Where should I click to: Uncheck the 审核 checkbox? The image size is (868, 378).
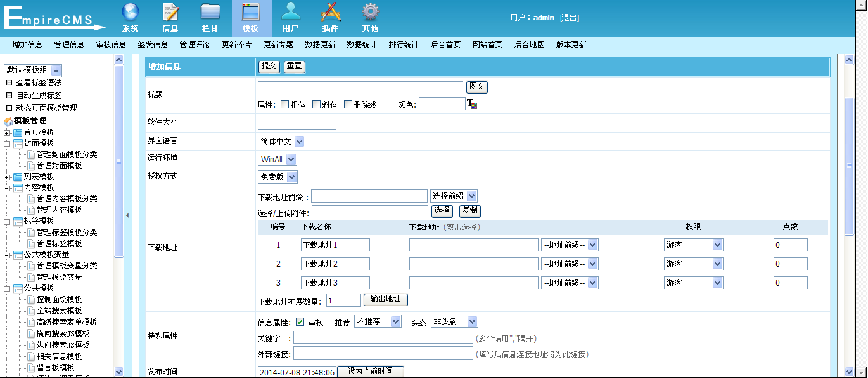coord(300,322)
